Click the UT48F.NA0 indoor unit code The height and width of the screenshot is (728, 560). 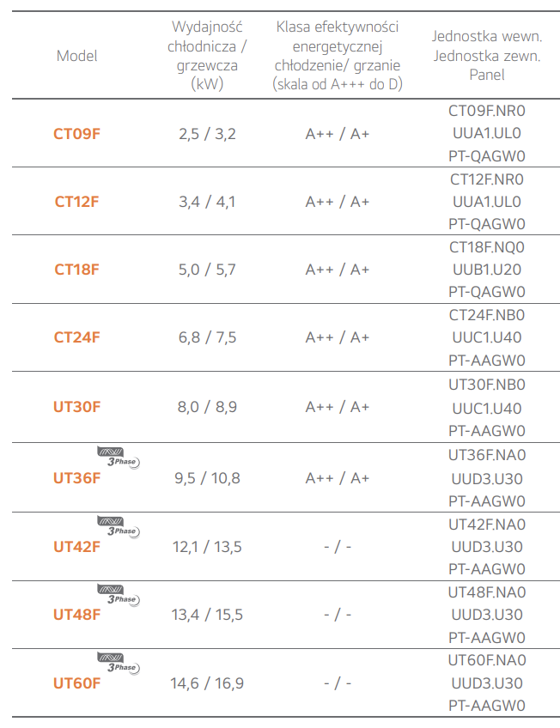[x=487, y=592]
